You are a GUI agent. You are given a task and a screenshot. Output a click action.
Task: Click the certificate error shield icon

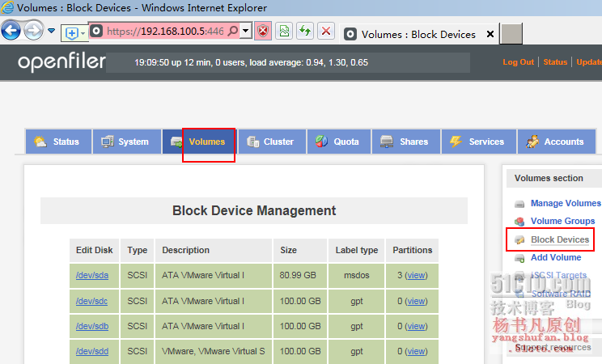[x=264, y=32]
